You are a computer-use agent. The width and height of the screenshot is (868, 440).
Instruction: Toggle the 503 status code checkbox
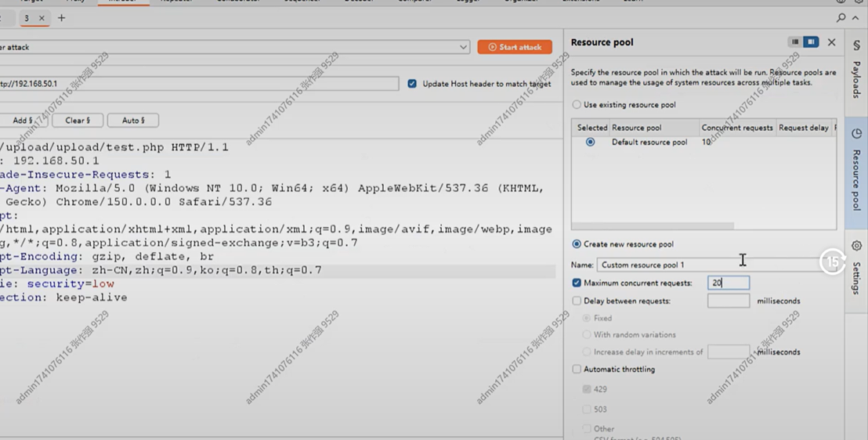587,409
